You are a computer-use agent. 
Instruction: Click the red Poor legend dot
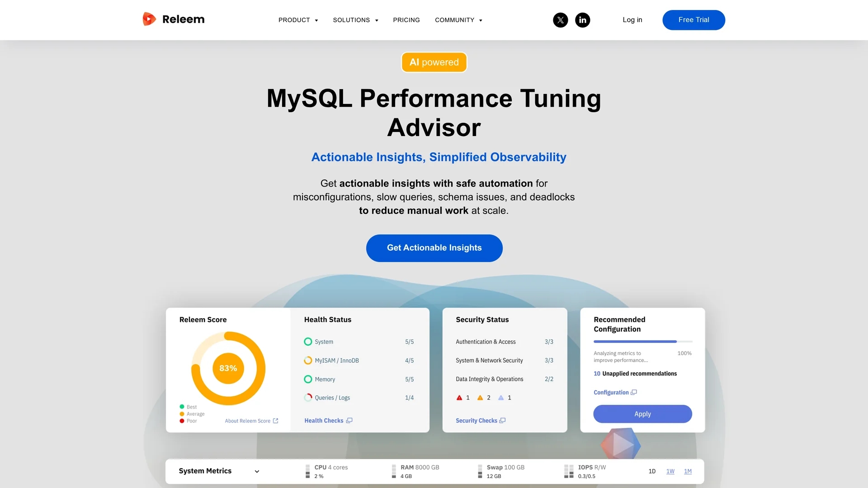tap(182, 421)
